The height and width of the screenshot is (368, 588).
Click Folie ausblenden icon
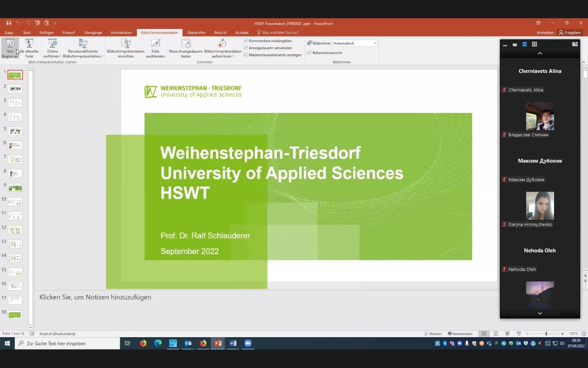(155, 43)
